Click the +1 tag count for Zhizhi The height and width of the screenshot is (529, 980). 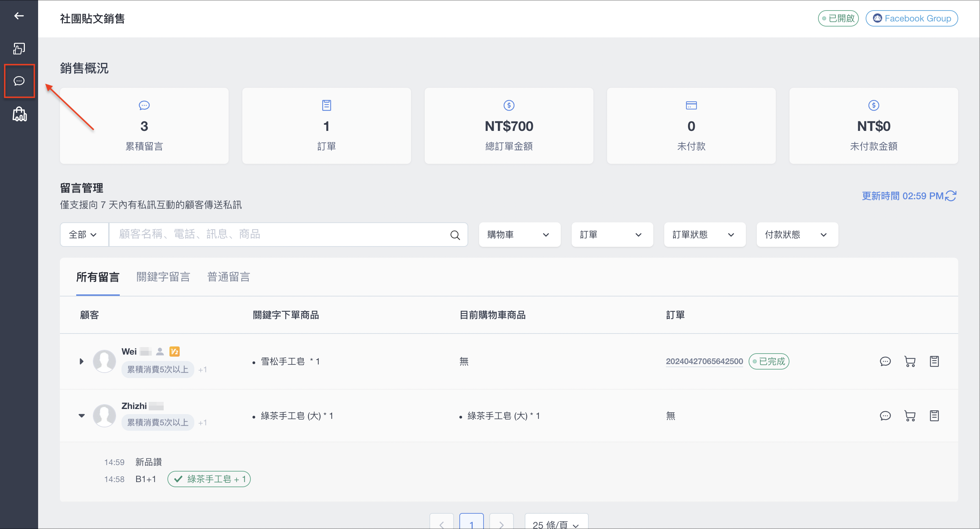point(202,423)
